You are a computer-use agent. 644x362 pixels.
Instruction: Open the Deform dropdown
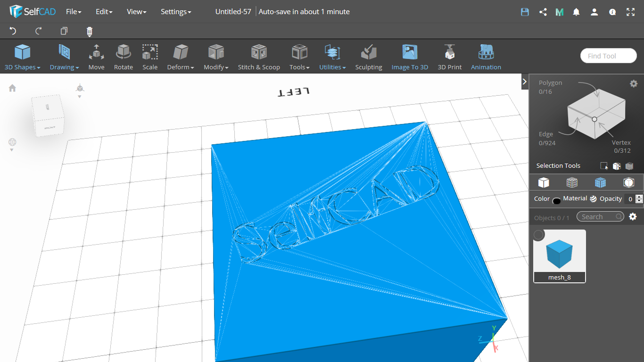point(181,57)
